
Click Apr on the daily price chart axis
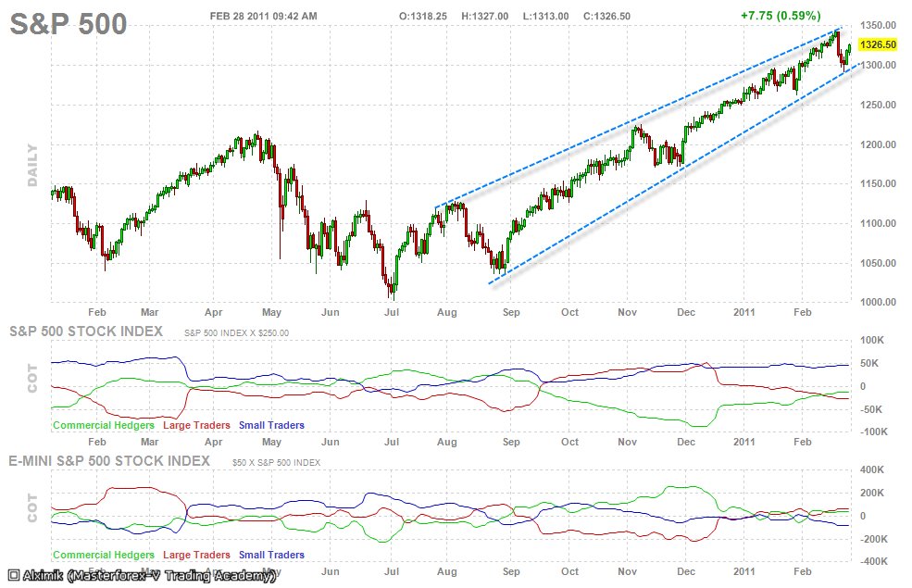point(214,312)
